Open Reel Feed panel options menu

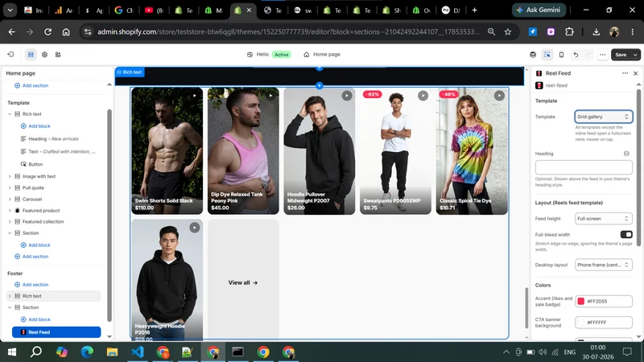[x=625, y=73]
